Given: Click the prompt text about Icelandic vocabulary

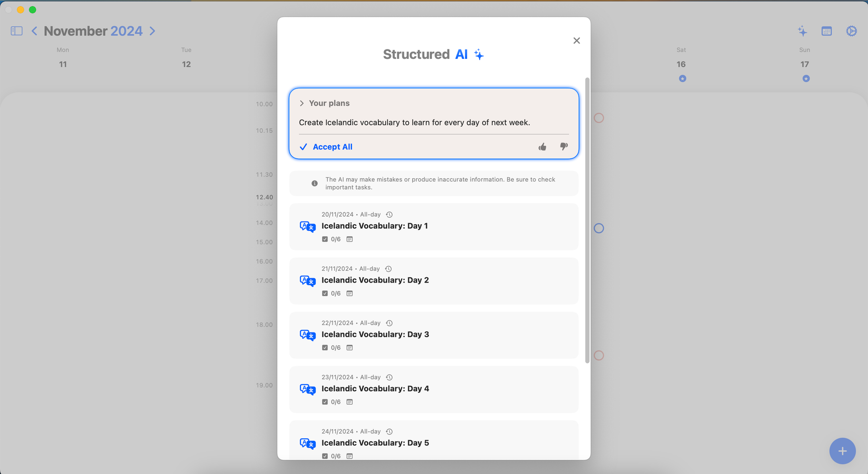Looking at the screenshot, I should 415,123.
